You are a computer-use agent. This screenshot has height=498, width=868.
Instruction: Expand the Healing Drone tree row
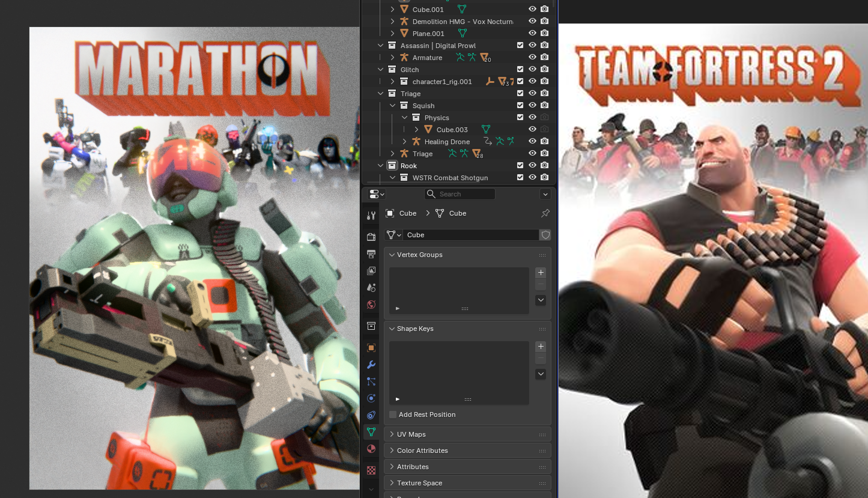coord(404,142)
